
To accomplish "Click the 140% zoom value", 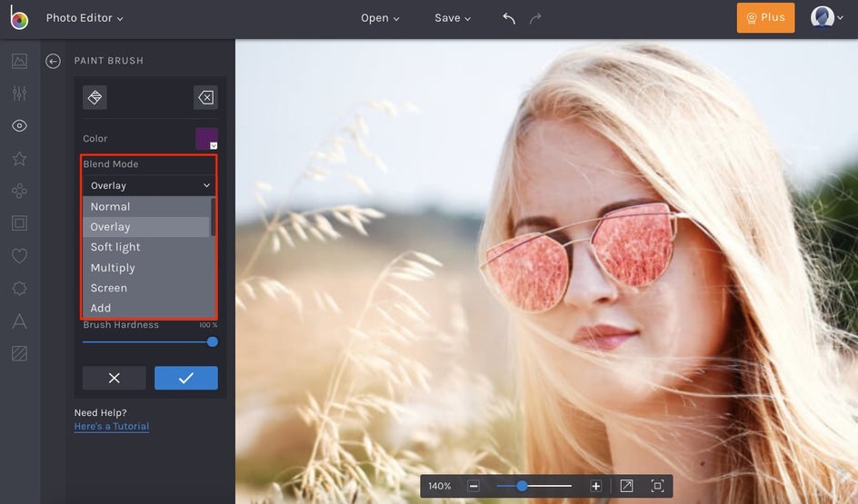I will pos(439,486).
